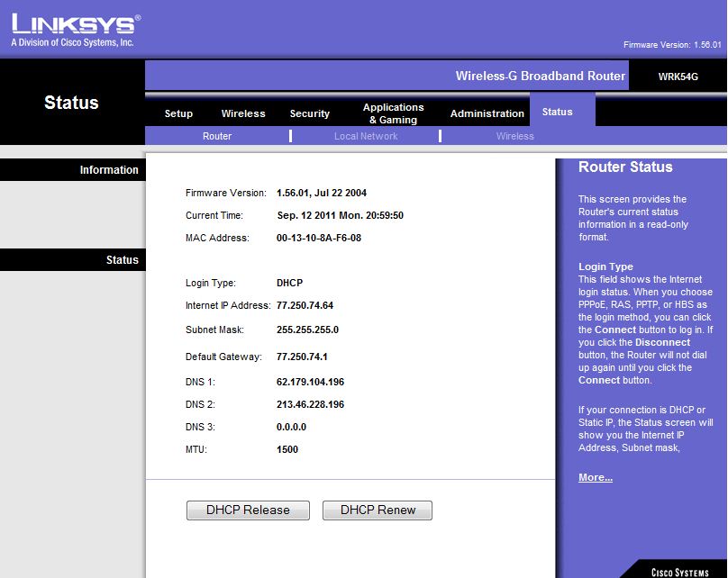Select the Status tab

click(557, 112)
